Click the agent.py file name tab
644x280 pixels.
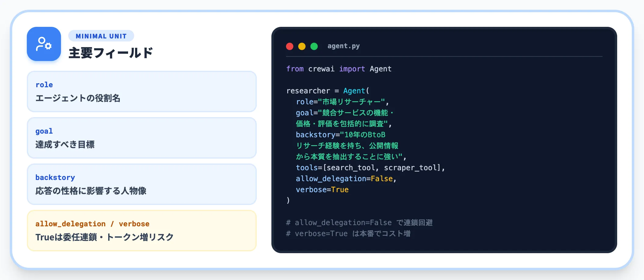click(x=344, y=46)
